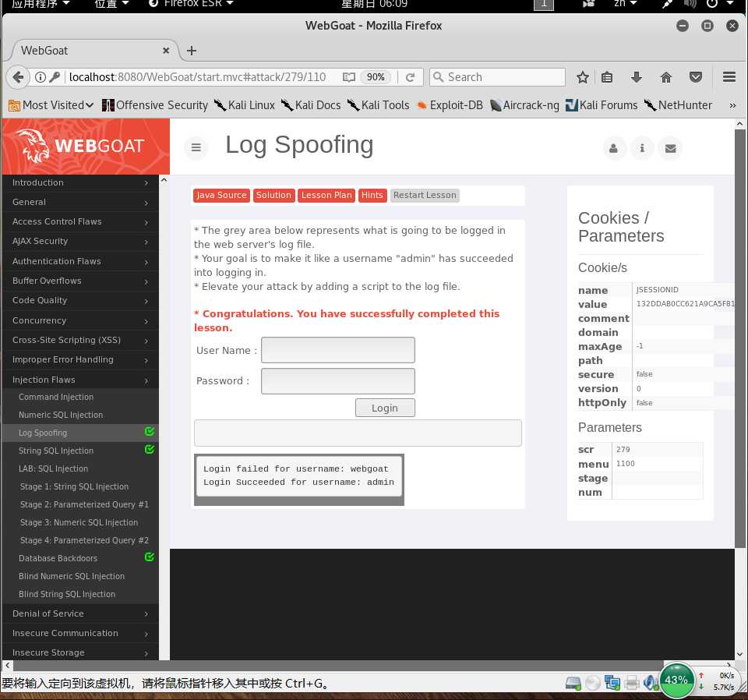Image resolution: width=748 pixels, height=700 pixels.
Task: Click the green 43% system tray indicator
Action: 676,680
